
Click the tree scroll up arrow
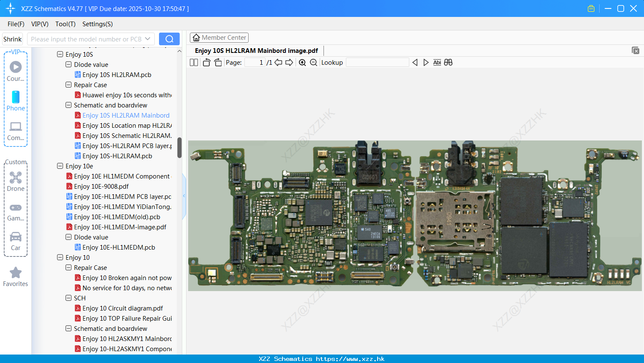pyautogui.click(x=179, y=51)
